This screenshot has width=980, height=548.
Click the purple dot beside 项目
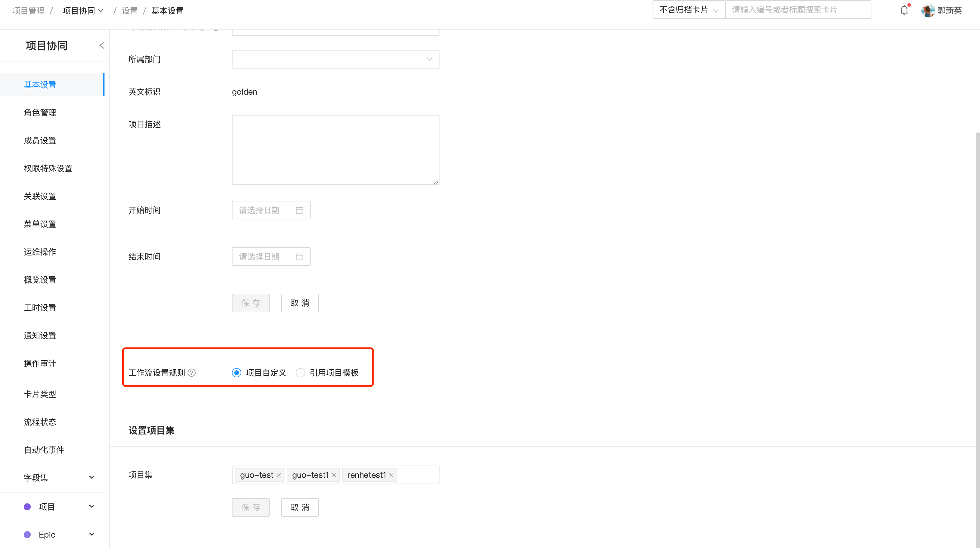tap(27, 507)
